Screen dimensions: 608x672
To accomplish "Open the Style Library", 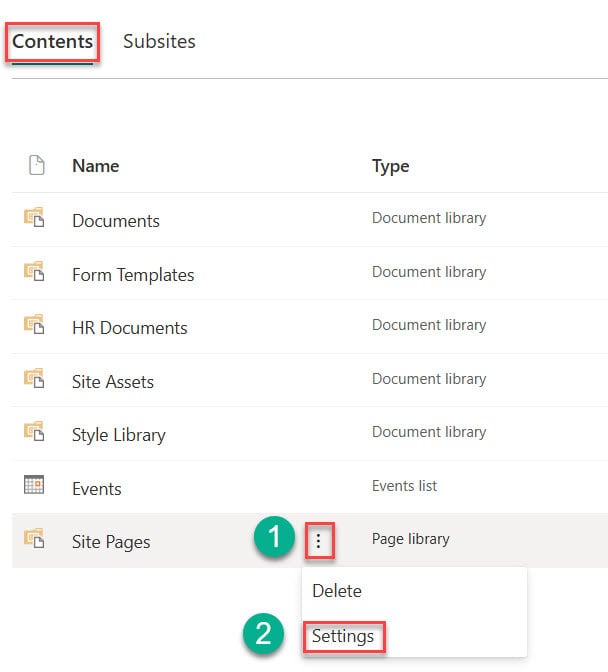I will [x=119, y=435].
